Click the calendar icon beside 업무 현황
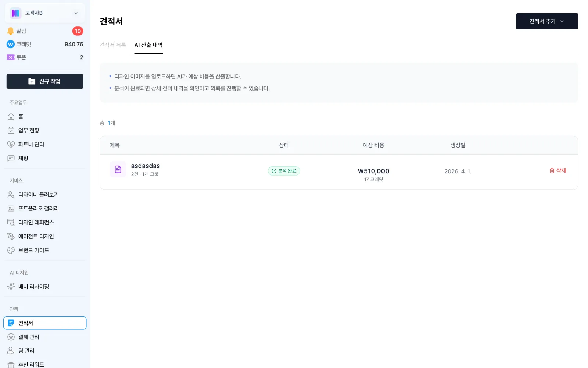 tap(11, 130)
